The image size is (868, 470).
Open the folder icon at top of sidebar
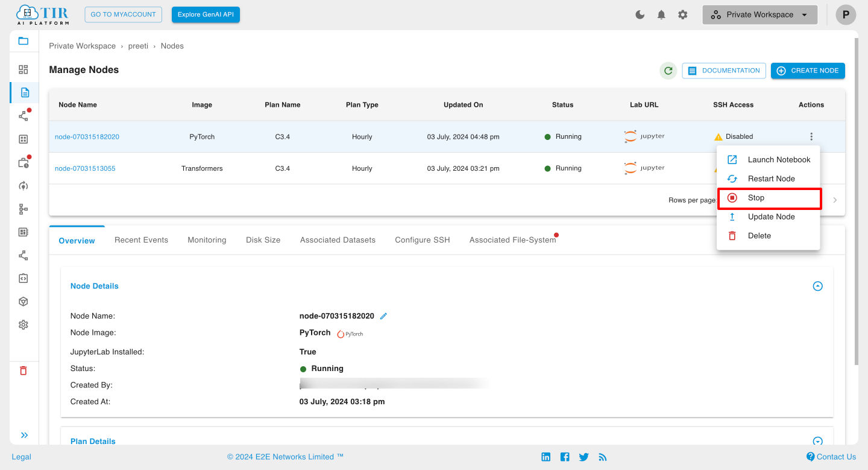[x=24, y=41]
